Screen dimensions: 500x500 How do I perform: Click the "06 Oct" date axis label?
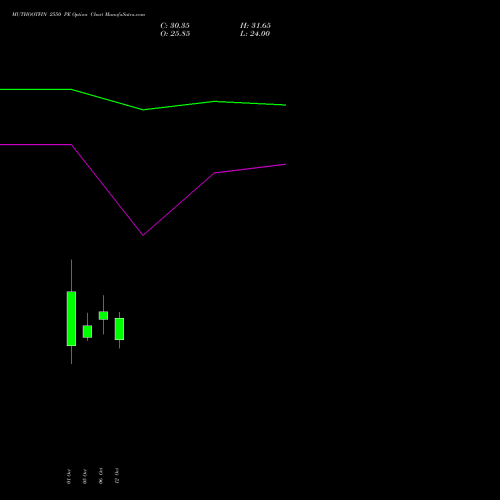(101, 476)
